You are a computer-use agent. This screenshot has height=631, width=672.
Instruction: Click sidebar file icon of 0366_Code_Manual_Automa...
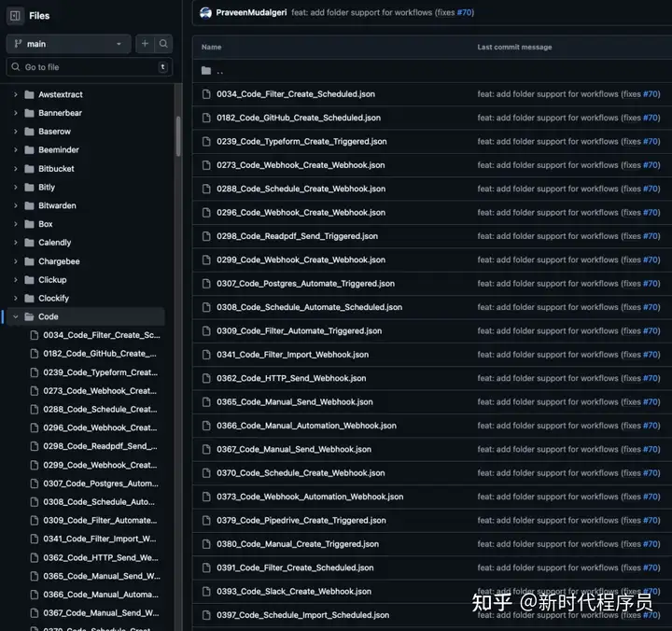(35, 595)
